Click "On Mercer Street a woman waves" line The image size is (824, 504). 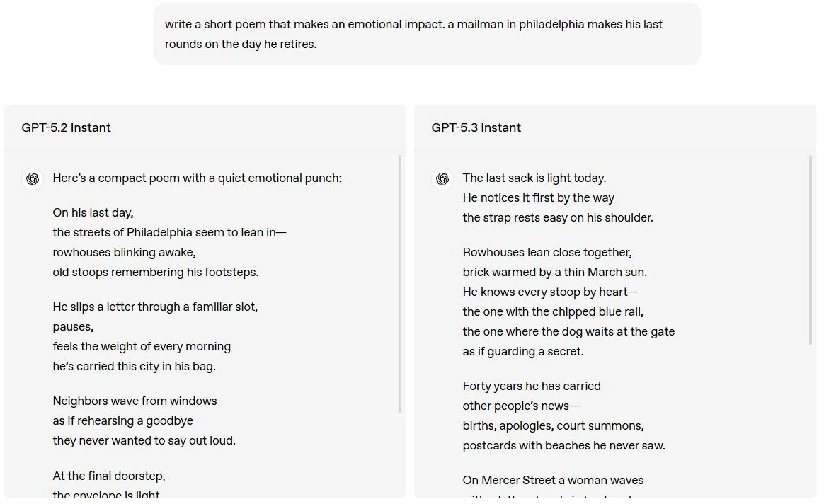(553, 481)
